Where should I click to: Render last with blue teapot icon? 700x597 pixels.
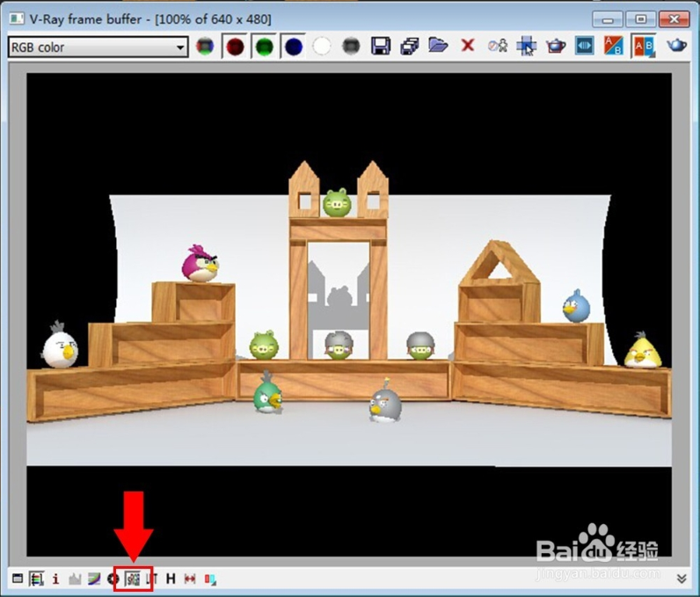pos(676,45)
